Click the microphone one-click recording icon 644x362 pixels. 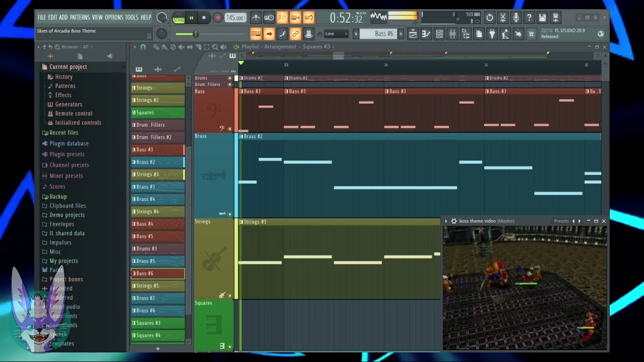(x=516, y=18)
